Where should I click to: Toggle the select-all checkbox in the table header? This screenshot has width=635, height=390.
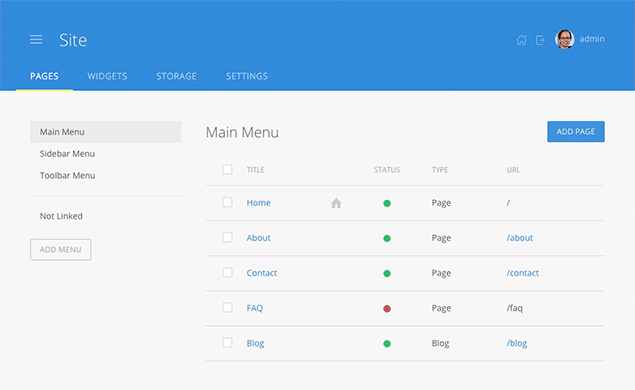(227, 169)
